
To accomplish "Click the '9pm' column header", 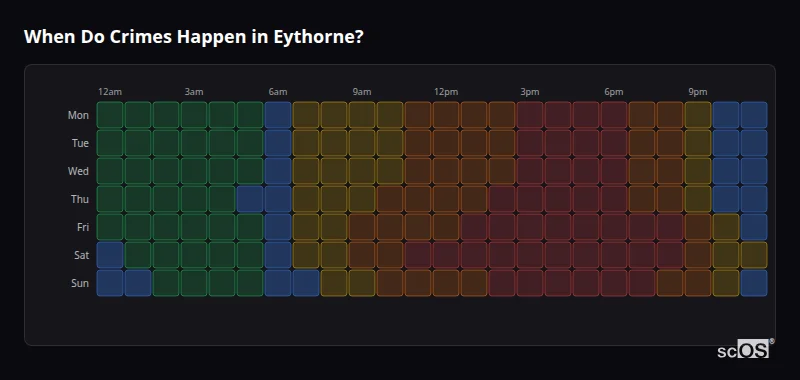I will coord(698,92).
